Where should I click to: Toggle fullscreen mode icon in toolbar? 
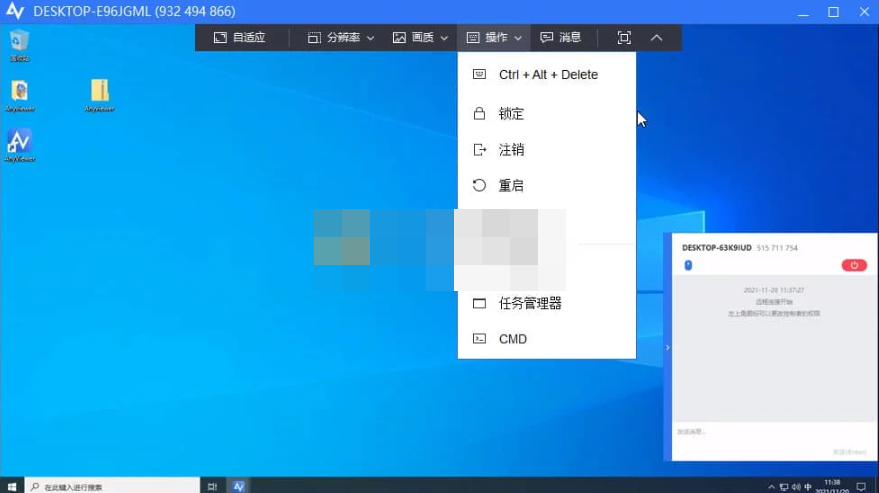point(624,38)
